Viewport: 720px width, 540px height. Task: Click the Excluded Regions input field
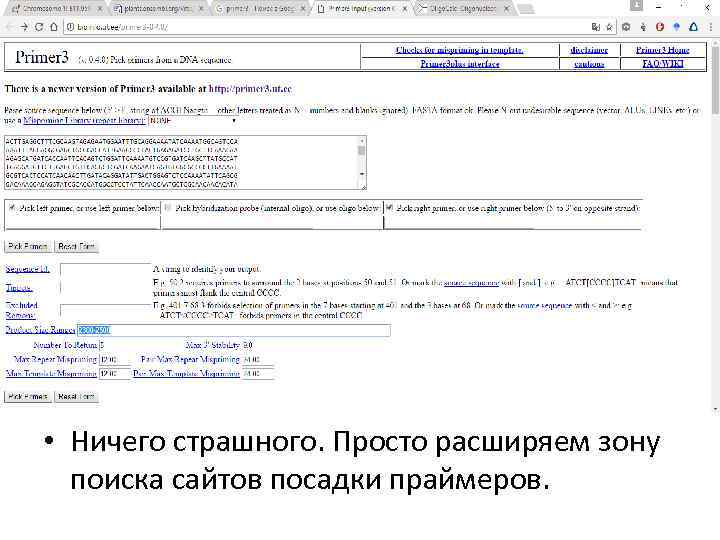pos(106,310)
